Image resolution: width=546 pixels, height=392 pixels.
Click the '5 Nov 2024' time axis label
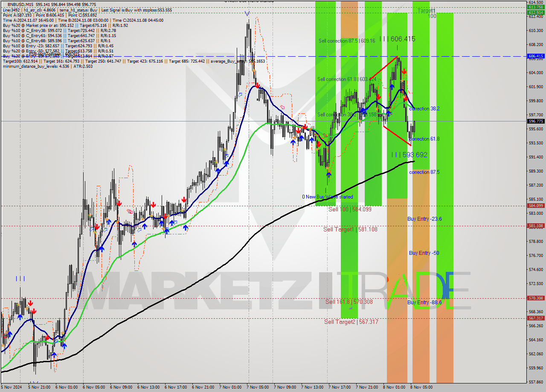tap(12, 387)
